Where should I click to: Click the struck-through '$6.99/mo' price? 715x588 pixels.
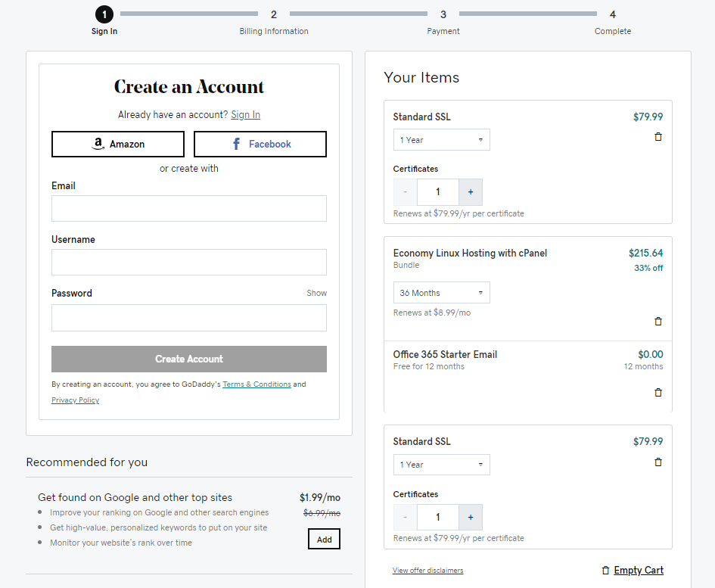pyautogui.click(x=322, y=513)
